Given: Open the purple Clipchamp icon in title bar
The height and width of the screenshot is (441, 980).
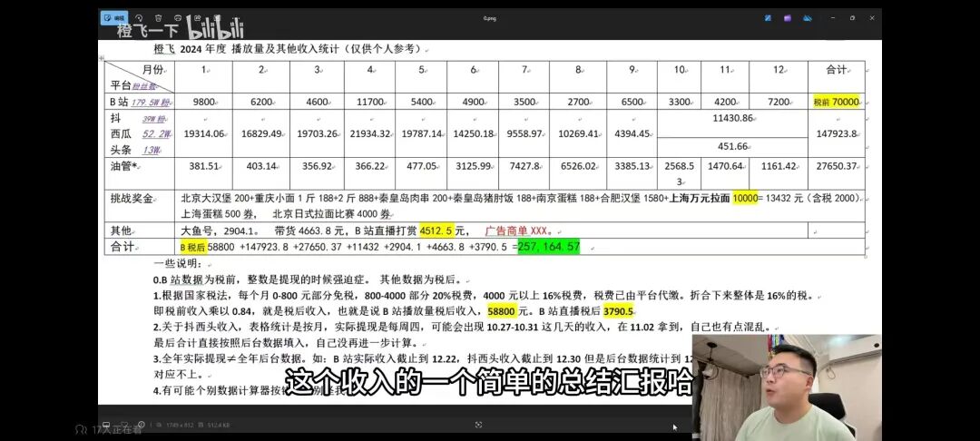Looking at the screenshot, I should [788, 18].
